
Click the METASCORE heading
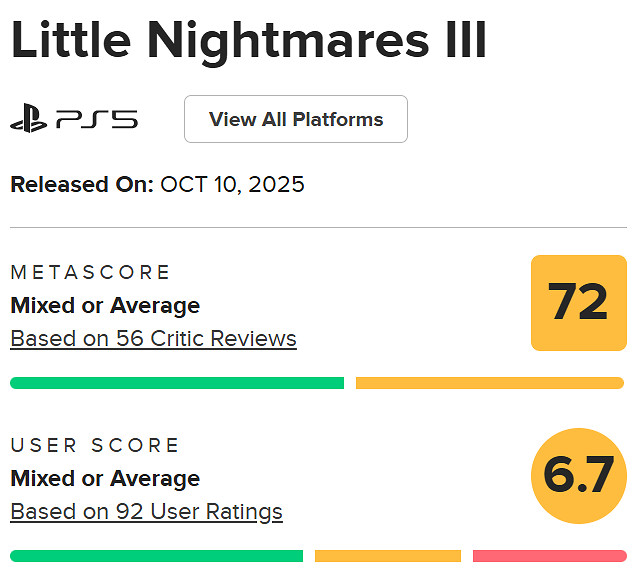point(91,272)
